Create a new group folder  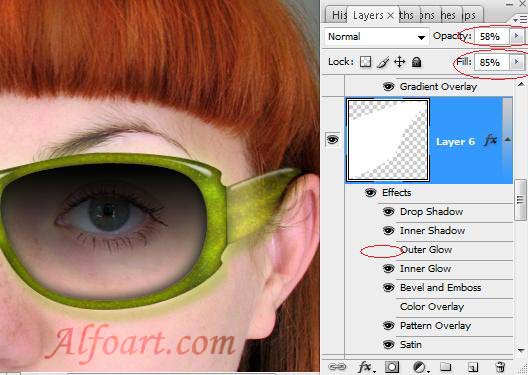point(446,366)
